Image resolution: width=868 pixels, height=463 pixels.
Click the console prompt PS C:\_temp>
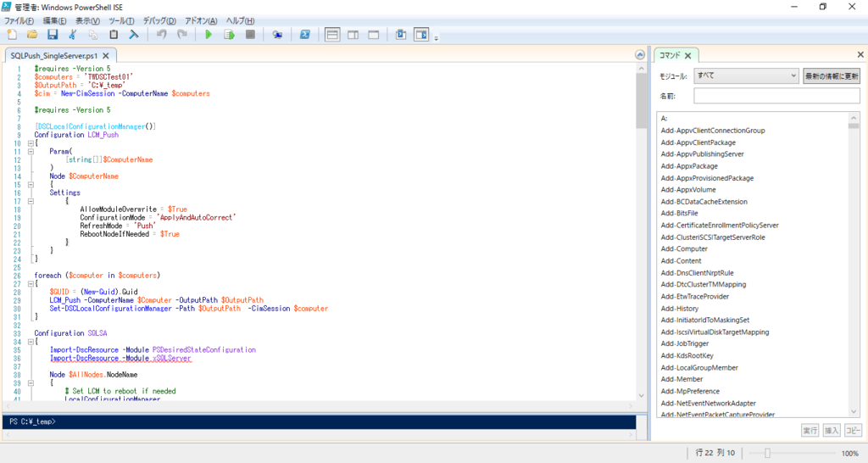33,421
